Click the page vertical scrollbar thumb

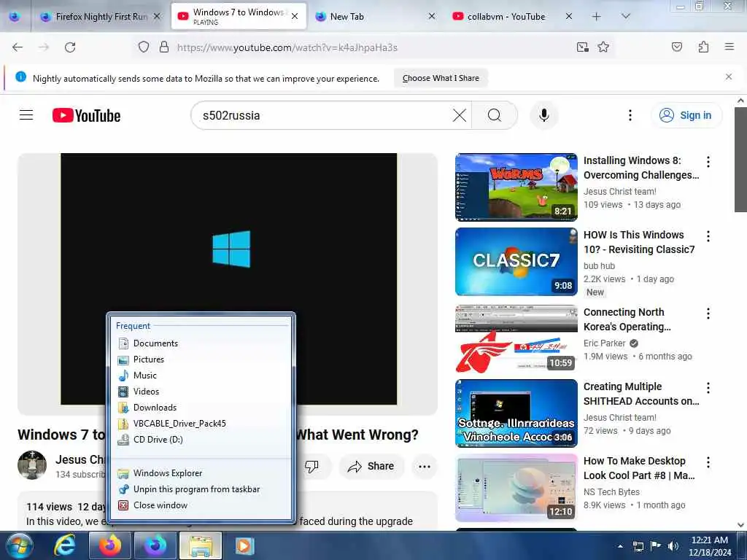point(740,160)
